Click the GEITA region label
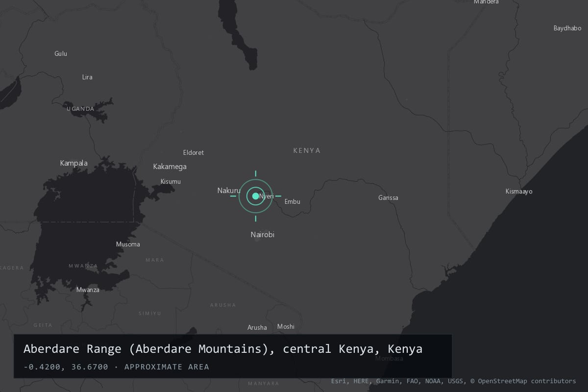The image size is (588, 392). (x=43, y=325)
